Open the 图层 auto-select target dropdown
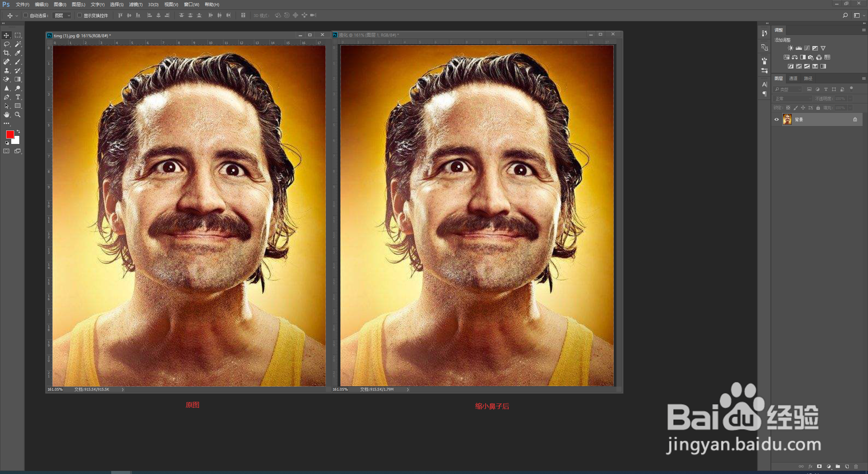 pos(62,16)
